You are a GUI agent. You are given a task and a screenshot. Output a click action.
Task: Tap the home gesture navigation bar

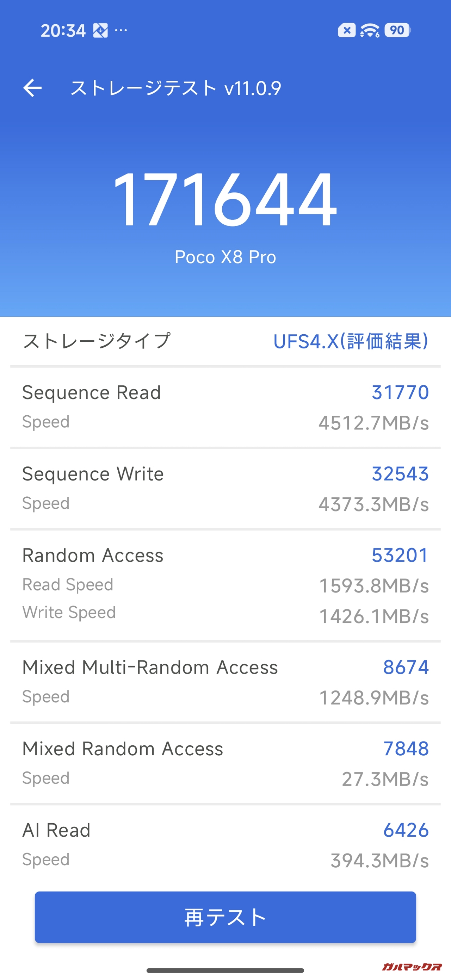tap(225, 970)
